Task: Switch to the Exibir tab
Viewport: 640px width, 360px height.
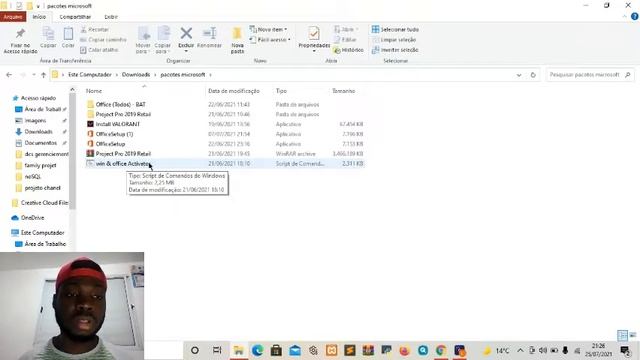Action: coord(111,17)
